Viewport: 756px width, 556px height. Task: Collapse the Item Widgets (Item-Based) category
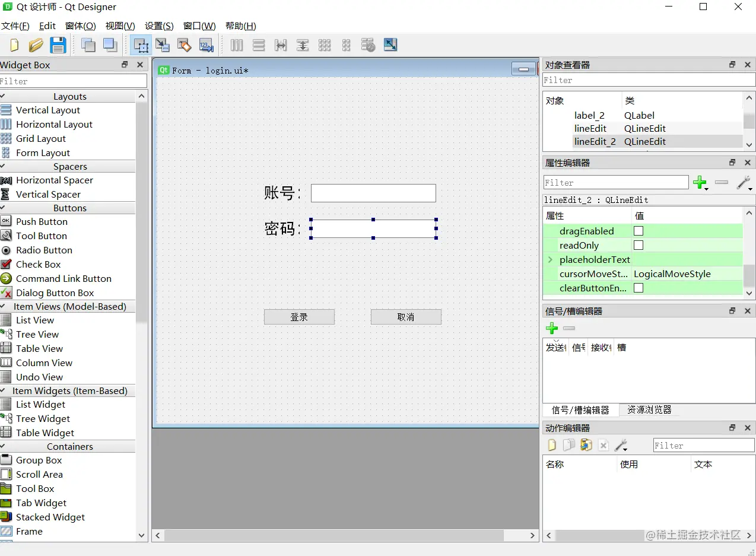point(3,390)
